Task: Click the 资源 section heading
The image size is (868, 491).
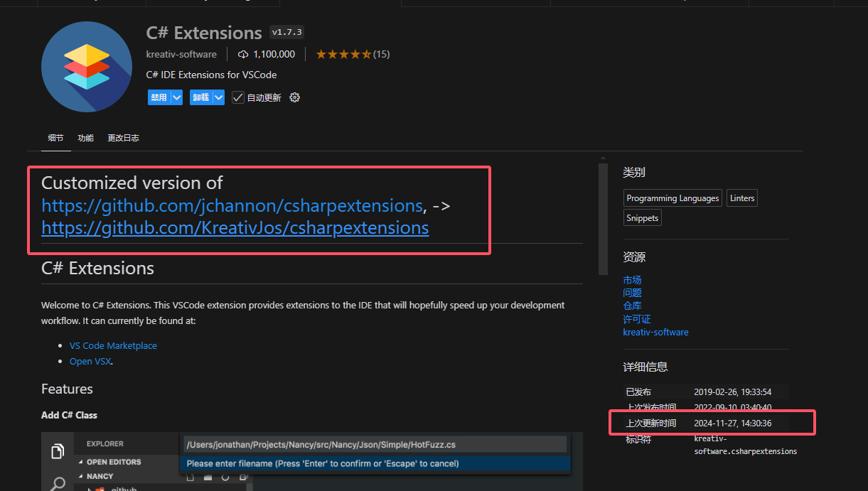Action: tap(634, 257)
